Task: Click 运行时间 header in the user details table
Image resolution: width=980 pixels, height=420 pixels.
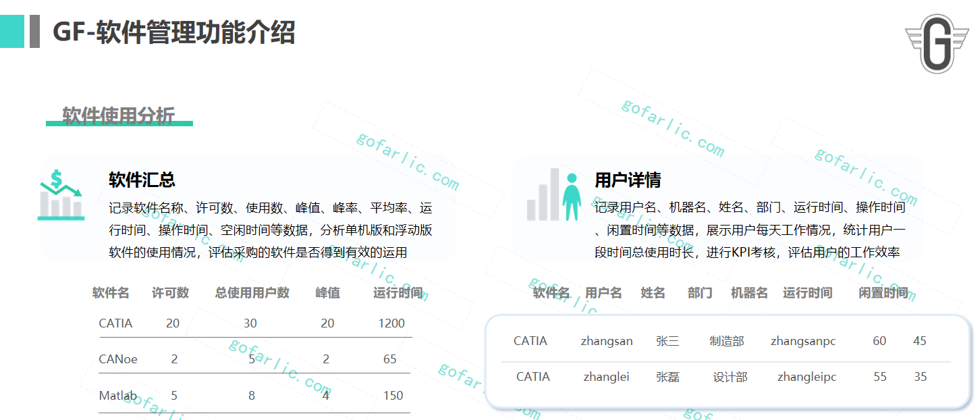Action: (807, 293)
